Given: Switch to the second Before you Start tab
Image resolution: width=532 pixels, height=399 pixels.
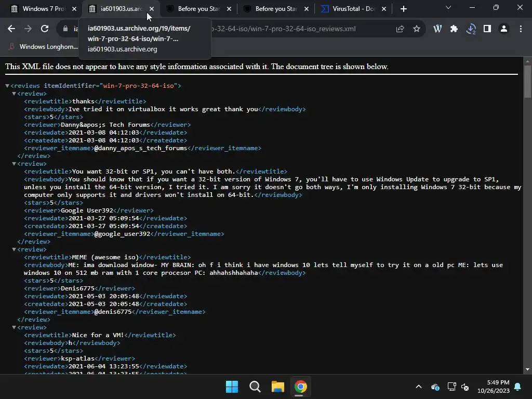Looking at the screenshot, I should (x=275, y=9).
